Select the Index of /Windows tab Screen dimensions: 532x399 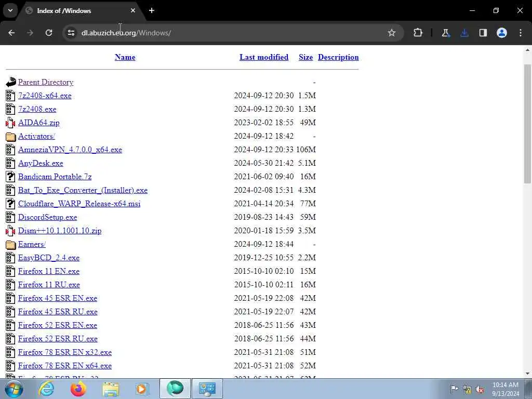click(81, 10)
